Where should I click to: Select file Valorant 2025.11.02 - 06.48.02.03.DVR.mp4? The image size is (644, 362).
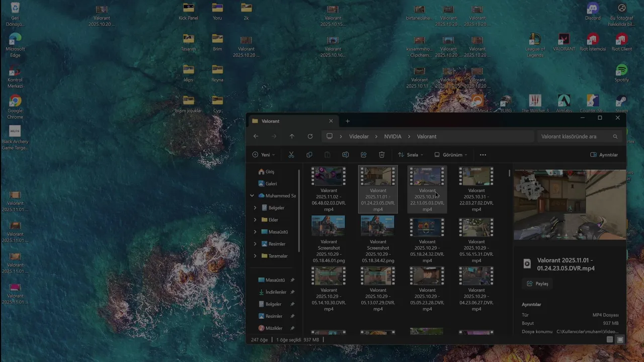(x=329, y=190)
